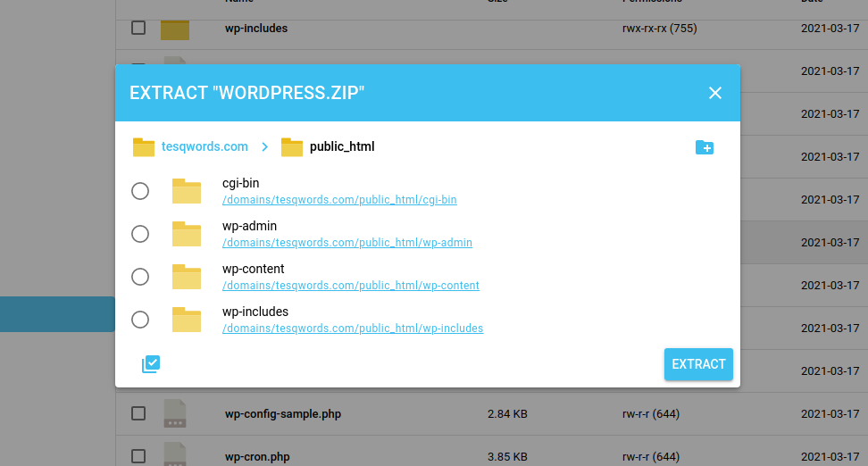Click the public_html breadcrumb folder

point(341,146)
